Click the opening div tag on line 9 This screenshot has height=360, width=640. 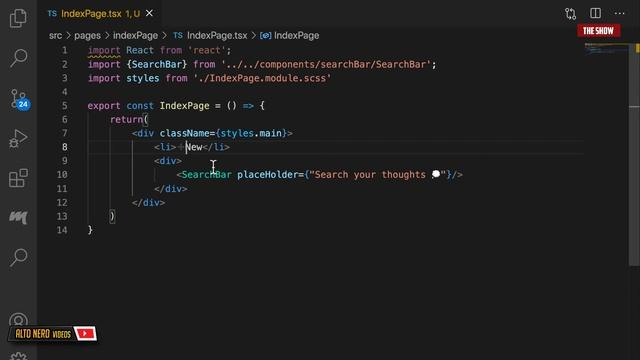[168, 161]
